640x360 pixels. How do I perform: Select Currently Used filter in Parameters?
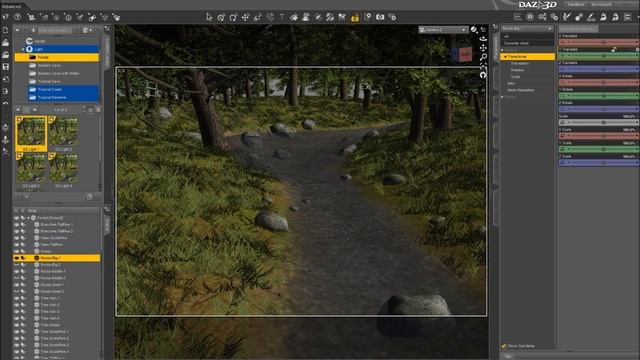pos(527,43)
